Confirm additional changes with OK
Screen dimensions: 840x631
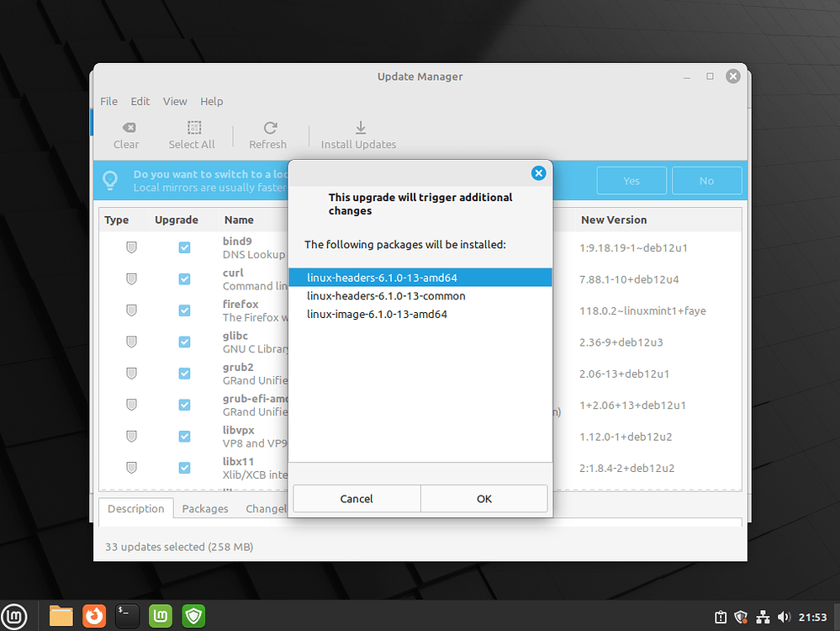483,498
